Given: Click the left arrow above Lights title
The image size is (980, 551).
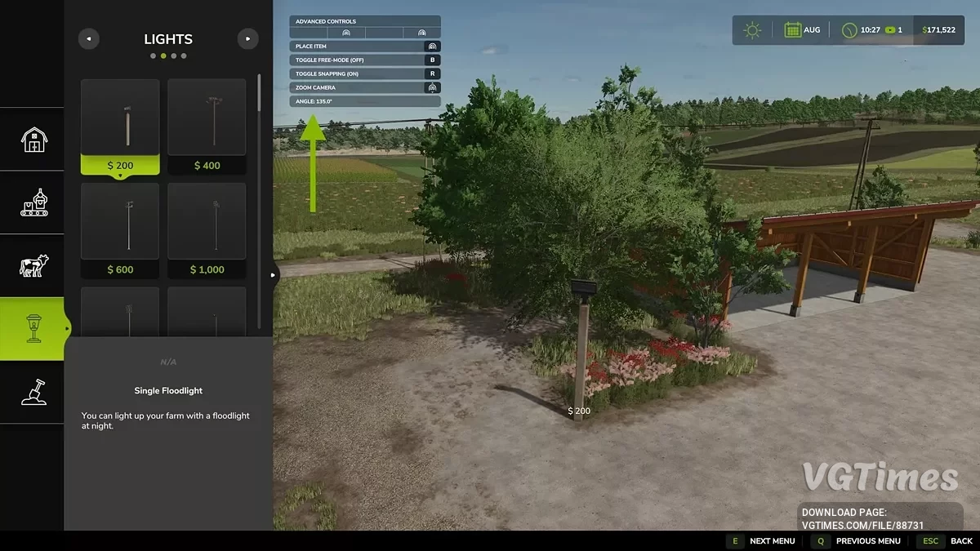Looking at the screenshot, I should pyautogui.click(x=89, y=38).
